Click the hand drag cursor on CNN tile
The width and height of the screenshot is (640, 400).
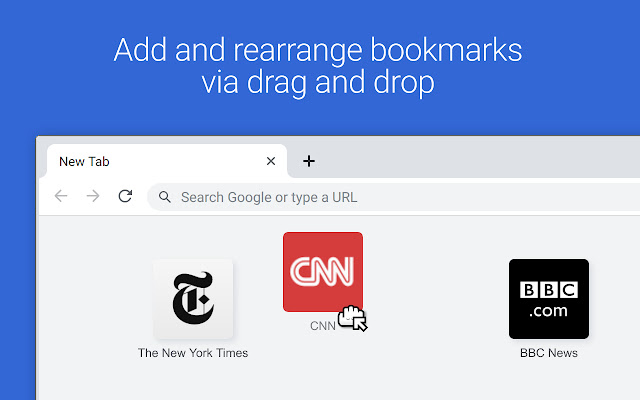(352, 318)
